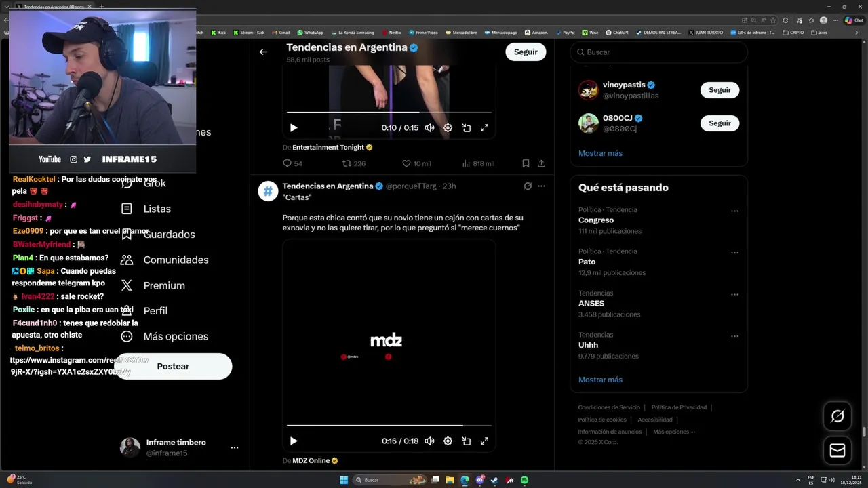Open the CRIPTO bookmarks folder
This screenshot has height=488, width=868.
[793, 33]
